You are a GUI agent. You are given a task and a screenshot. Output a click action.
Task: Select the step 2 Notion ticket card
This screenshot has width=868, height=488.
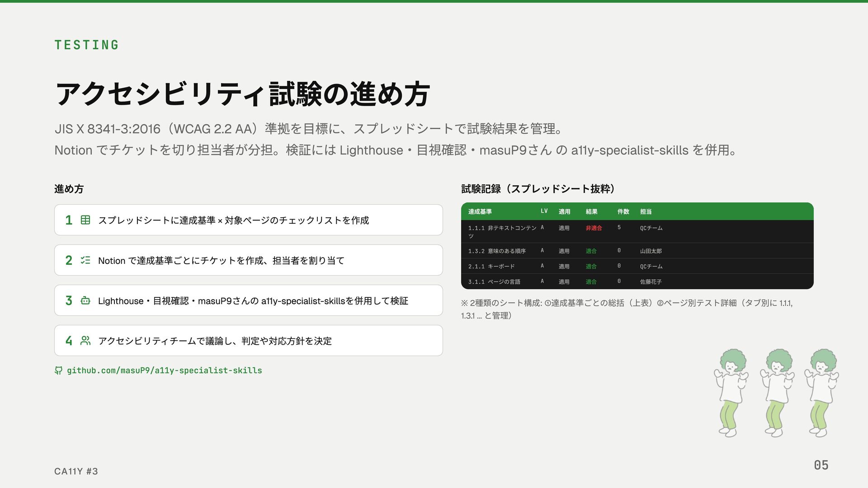tap(248, 260)
